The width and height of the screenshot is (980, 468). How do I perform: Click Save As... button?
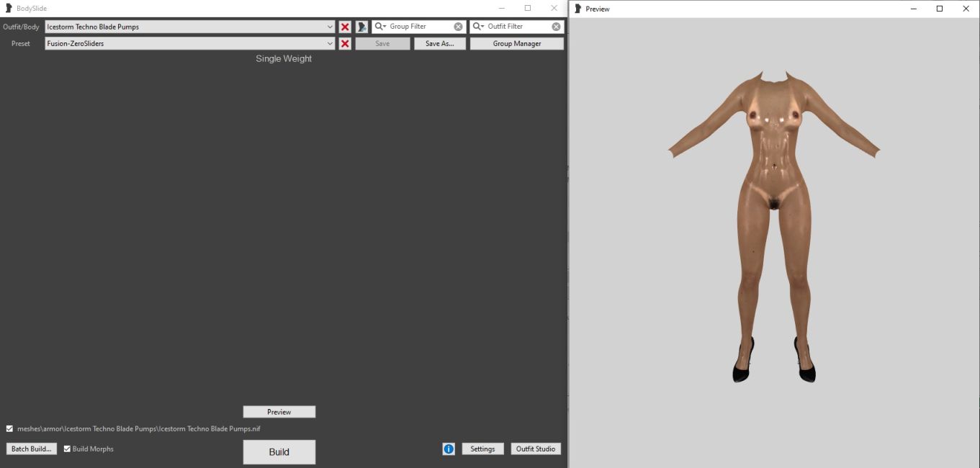(x=440, y=44)
